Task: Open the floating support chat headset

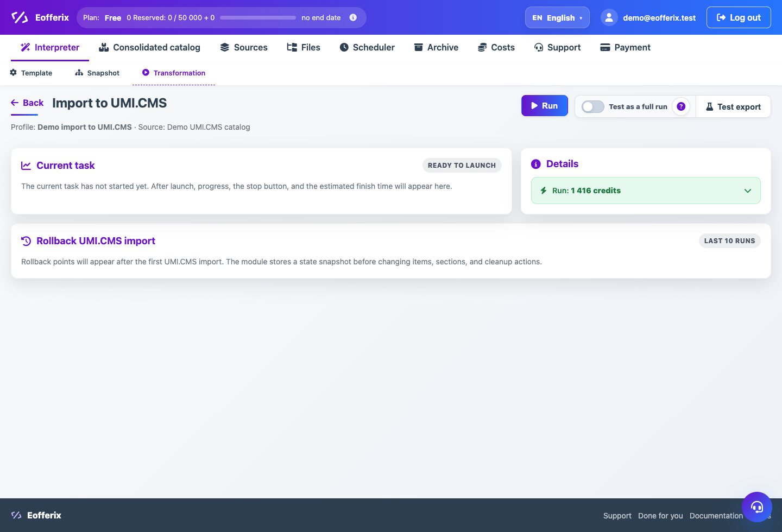Action: (757, 507)
